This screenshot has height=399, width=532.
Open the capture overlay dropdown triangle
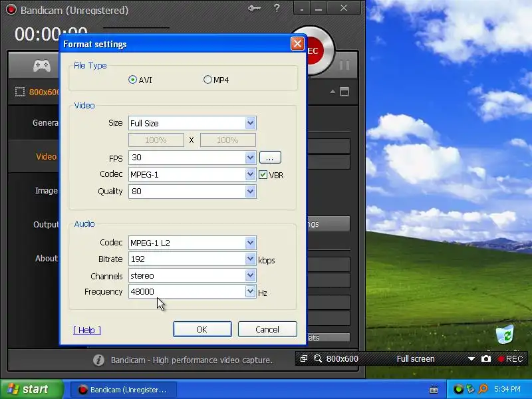[471, 359]
